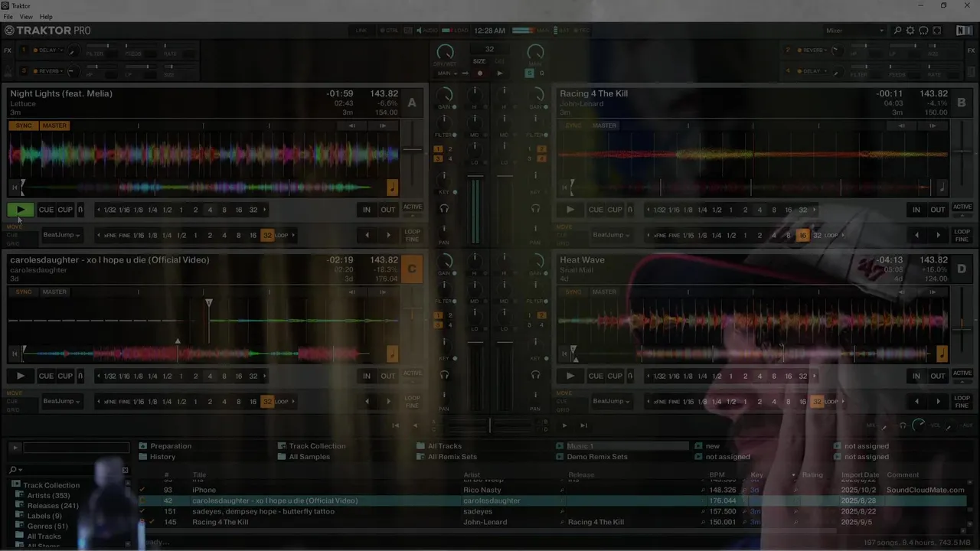Toggle keylock note icon on Deck C
The height and width of the screenshot is (551, 980).
pyautogui.click(x=392, y=354)
